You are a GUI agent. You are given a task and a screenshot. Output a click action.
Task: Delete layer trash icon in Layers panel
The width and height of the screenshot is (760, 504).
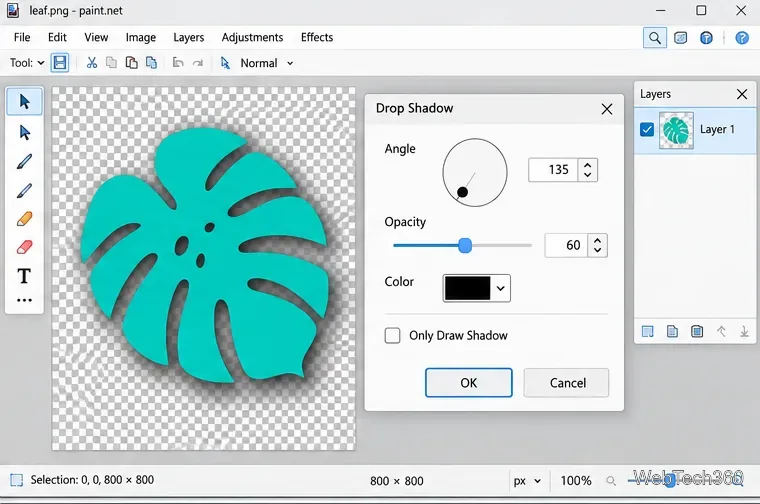[697, 331]
